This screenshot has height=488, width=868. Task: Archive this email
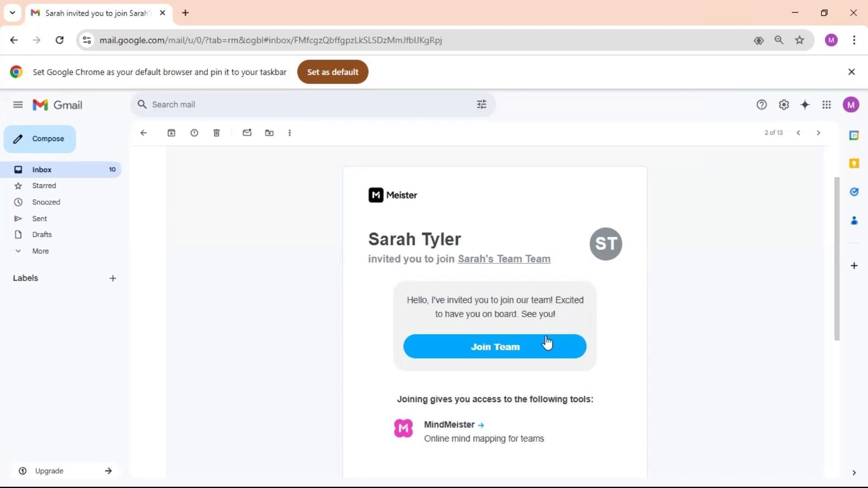[x=171, y=133]
